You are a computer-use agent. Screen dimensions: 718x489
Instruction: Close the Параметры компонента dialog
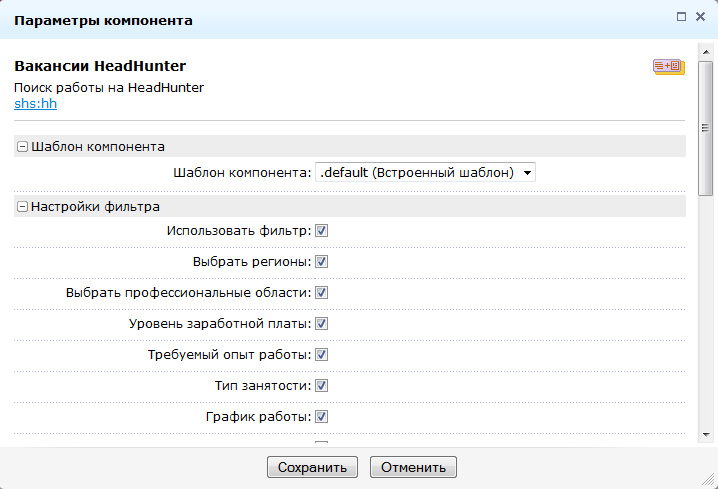[702, 17]
